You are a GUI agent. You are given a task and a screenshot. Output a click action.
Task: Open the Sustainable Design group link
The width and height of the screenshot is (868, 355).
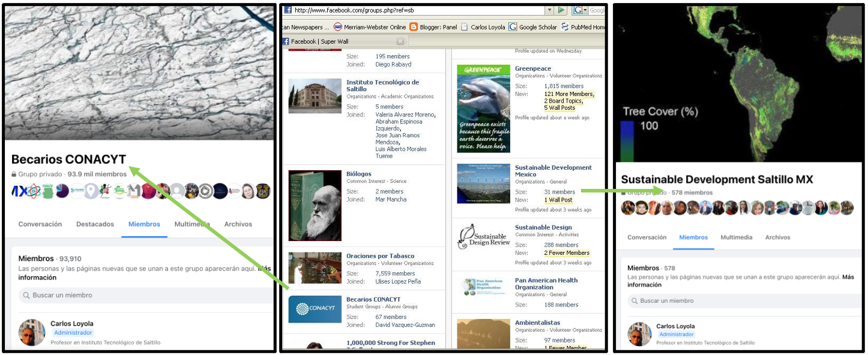pyautogui.click(x=543, y=227)
